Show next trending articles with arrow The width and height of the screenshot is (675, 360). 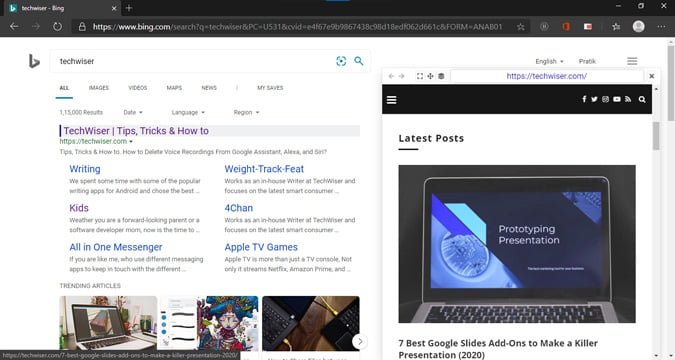pyautogui.click(x=360, y=342)
